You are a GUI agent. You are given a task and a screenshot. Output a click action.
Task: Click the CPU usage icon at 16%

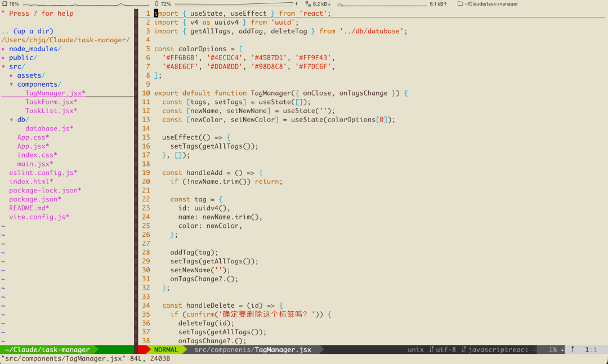pos(5,4)
